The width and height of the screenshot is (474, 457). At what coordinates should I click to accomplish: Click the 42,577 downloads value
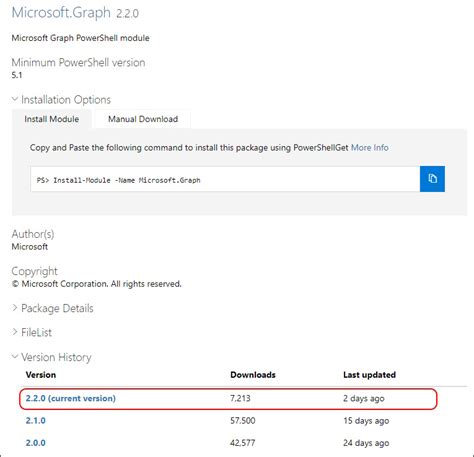[243, 443]
